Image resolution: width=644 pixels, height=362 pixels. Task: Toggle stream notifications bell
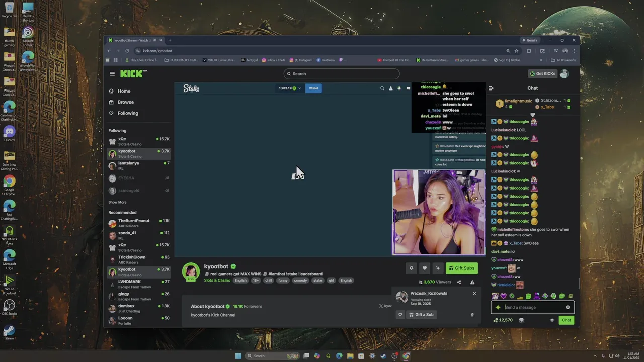click(411, 268)
